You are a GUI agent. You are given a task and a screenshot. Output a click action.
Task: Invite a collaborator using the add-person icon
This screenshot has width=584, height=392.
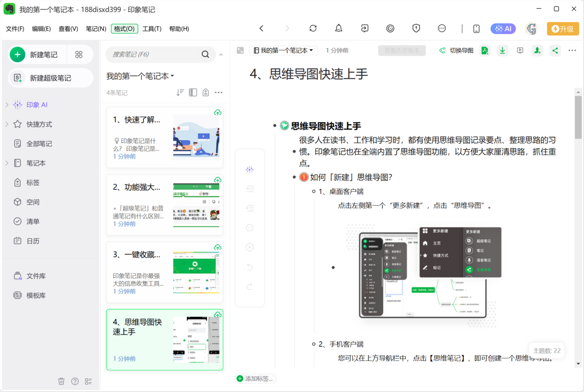pyautogui.click(x=537, y=50)
